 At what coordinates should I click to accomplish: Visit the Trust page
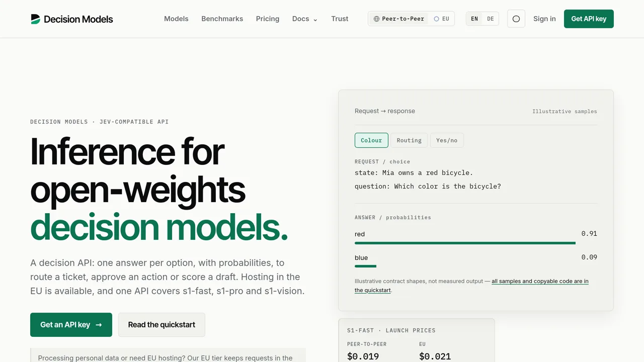coord(340,19)
